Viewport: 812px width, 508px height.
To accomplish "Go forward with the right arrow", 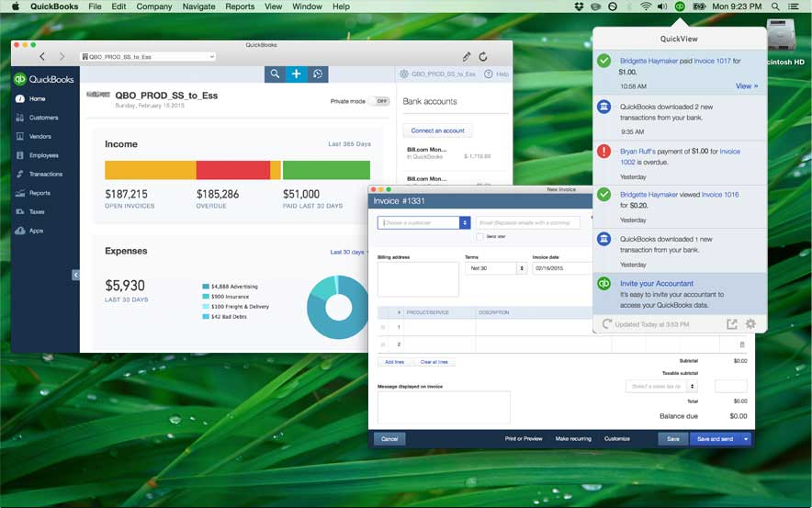I will coord(62,56).
